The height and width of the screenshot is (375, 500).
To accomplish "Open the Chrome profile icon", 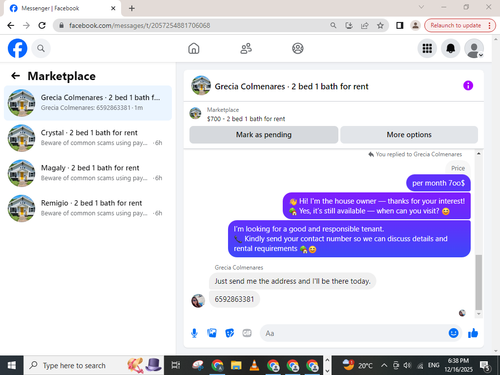I will (415, 25).
